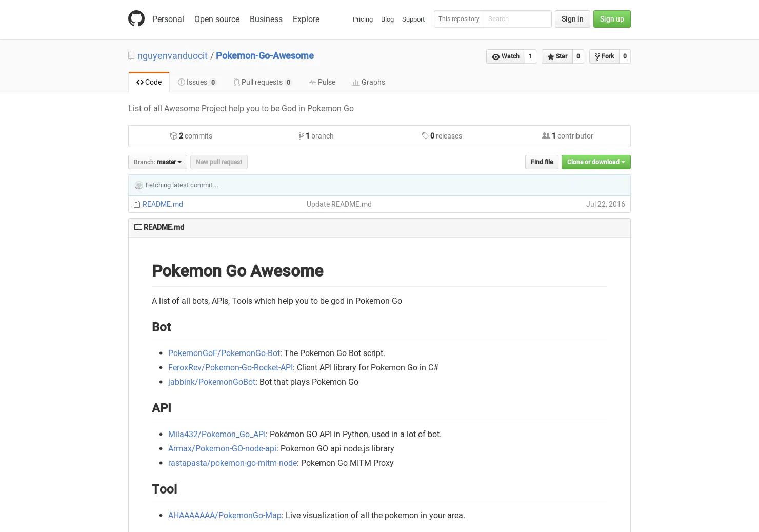Open FeroxRev/Pokemon-Go-Rocket-API link
Screen dimensions: 759x532
(x=230, y=368)
